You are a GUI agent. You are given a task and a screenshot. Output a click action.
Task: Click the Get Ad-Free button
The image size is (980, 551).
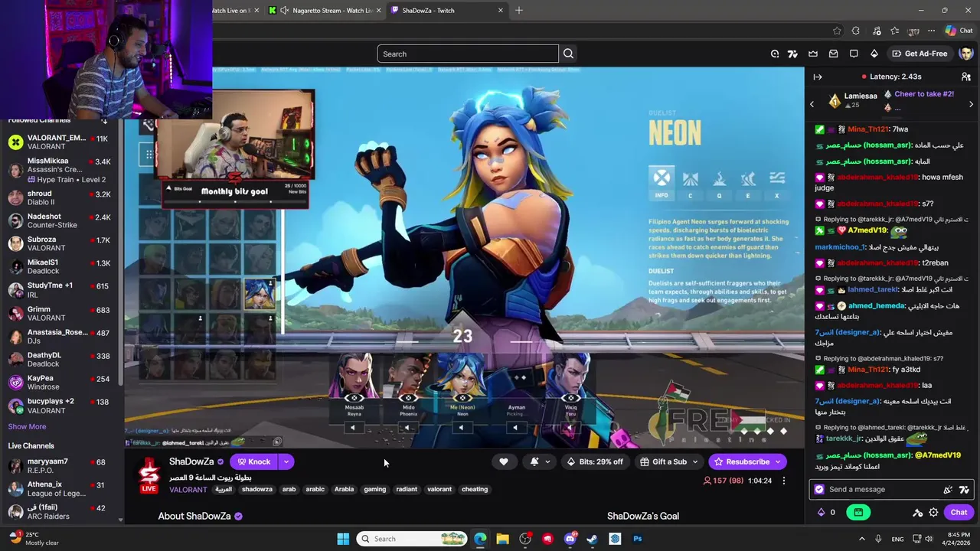(x=920, y=54)
